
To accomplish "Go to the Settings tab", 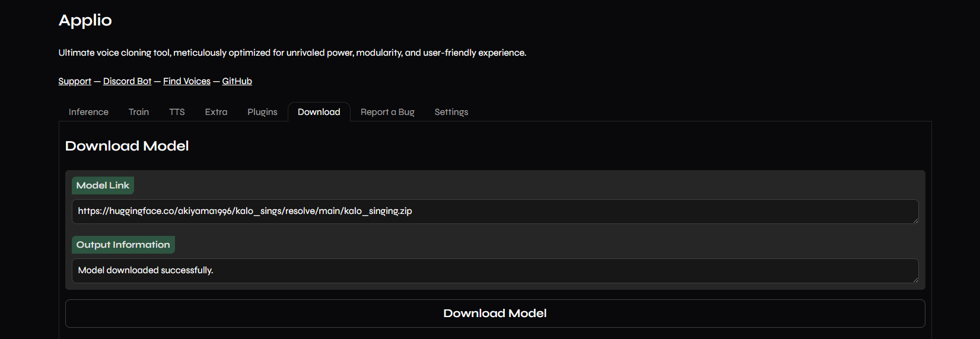I will pyautogui.click(x=451, y=112).
